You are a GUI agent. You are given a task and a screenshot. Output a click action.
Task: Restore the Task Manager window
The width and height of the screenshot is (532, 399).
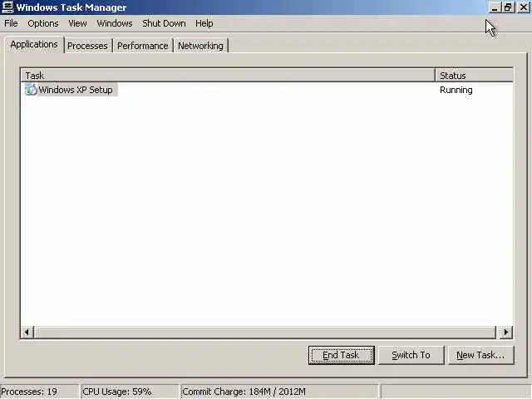click(x=508, y=7)
